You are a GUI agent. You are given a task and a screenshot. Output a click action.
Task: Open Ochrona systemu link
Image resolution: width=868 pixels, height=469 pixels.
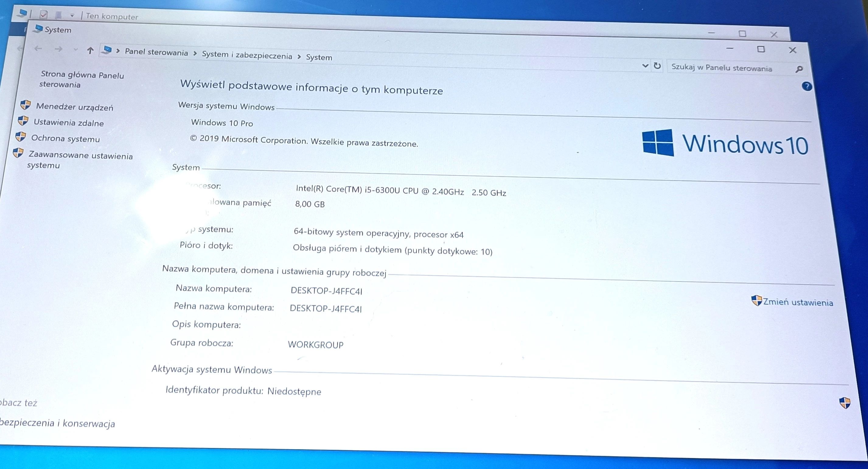pos(65,139)
